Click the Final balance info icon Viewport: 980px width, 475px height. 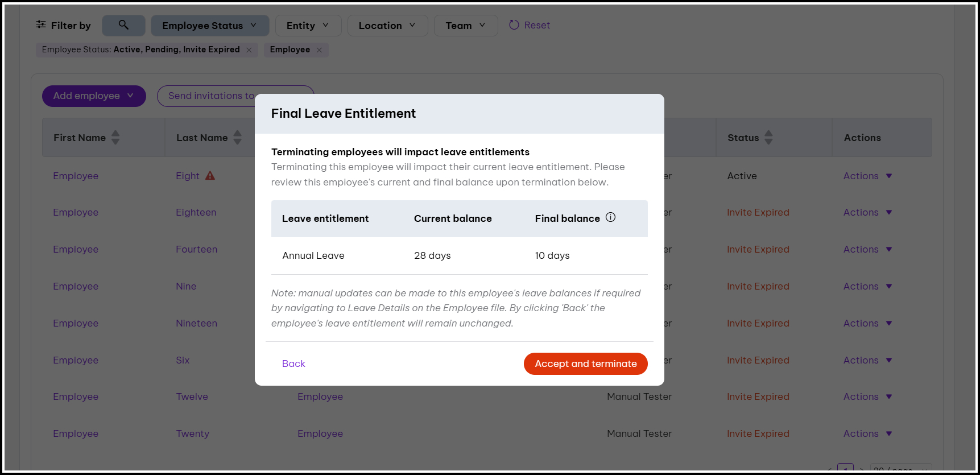coord(610,217)
